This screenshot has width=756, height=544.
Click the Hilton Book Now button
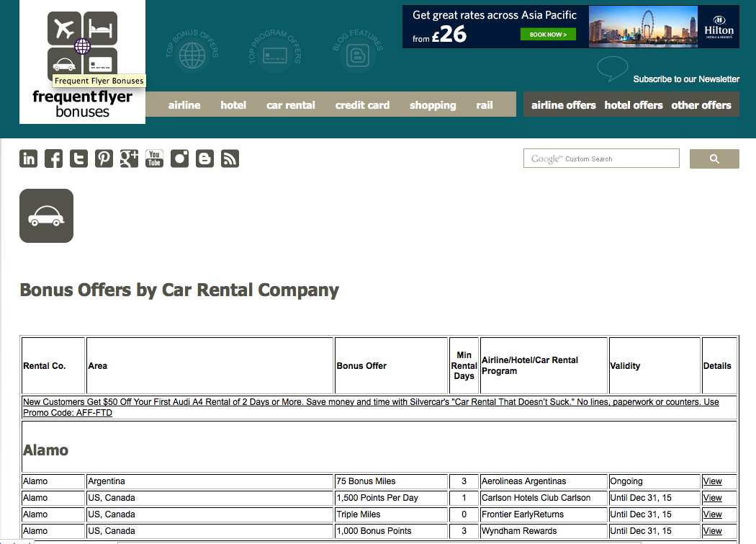pyautogui.click(x=548, y=35)
